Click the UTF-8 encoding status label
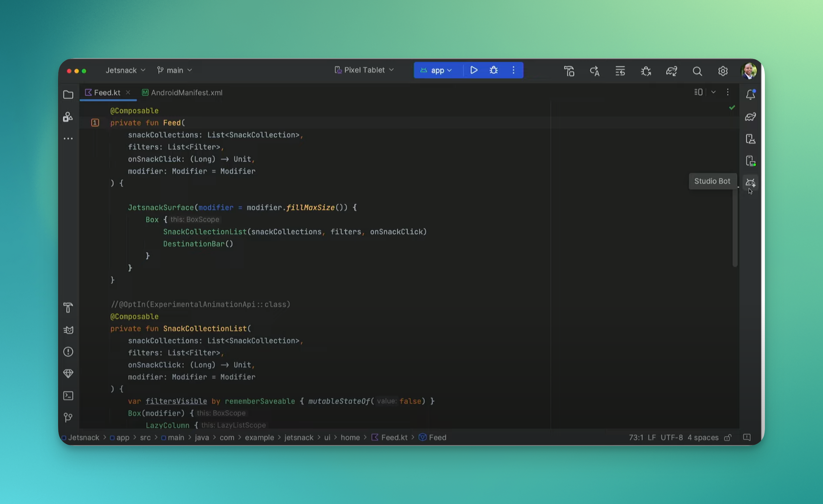Viewport: 823px width, 504px height. point(671,437)
